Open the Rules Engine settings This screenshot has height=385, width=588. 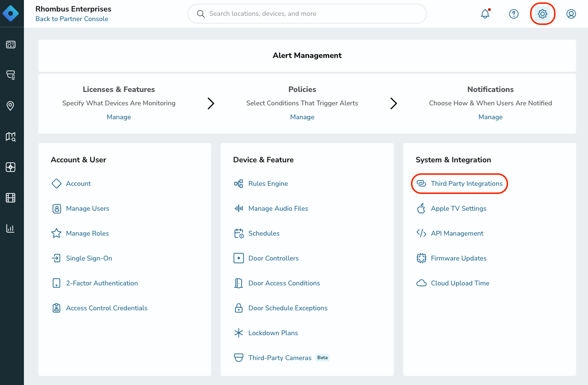tap(267, 183)
